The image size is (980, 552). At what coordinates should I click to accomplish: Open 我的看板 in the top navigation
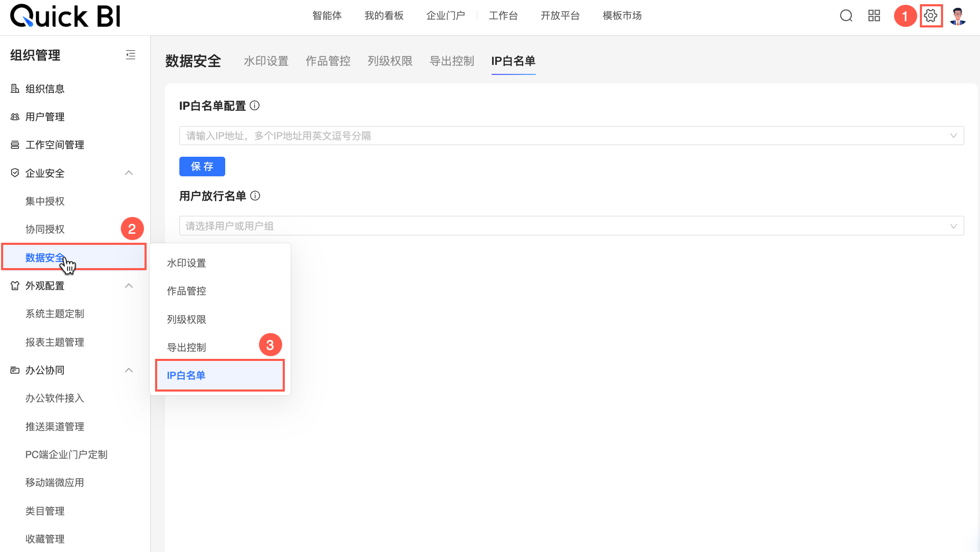coord(384,16)
